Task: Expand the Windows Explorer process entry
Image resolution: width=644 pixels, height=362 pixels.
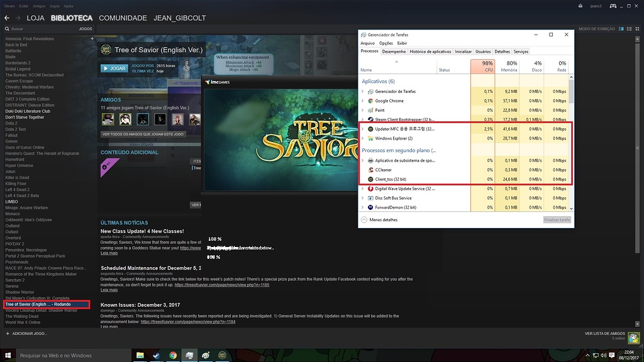Action: click(x=362, y=138)
